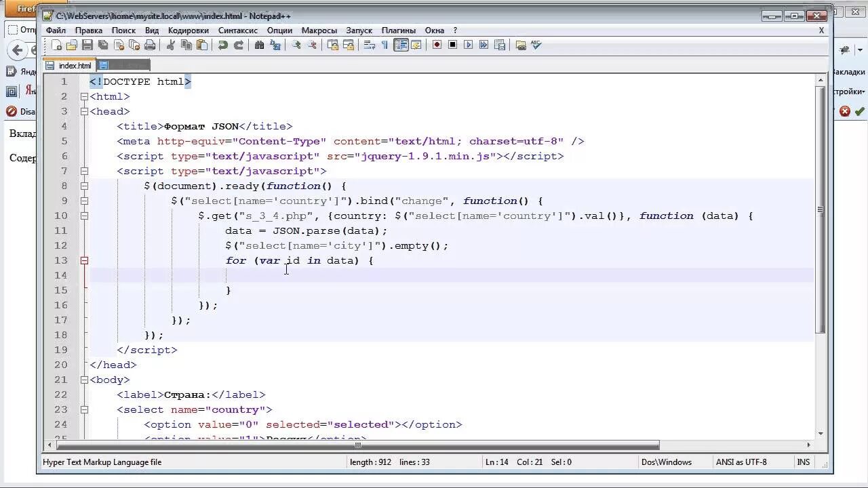
Task: Print the document using the printer icon
Action: point(150,45)
